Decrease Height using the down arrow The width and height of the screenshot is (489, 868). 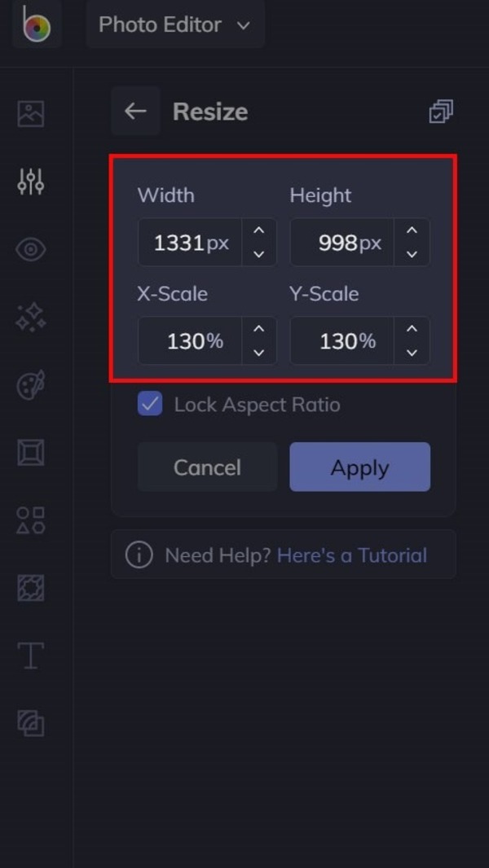click(412, 254)
